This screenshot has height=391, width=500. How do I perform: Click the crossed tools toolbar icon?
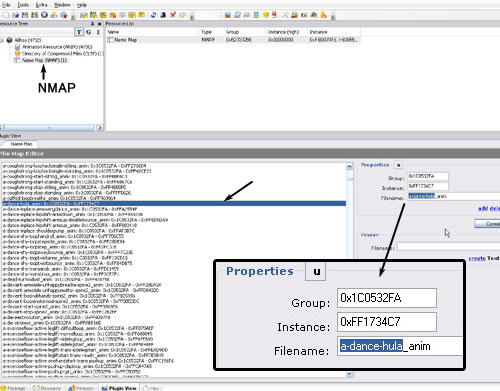point(285,15)
